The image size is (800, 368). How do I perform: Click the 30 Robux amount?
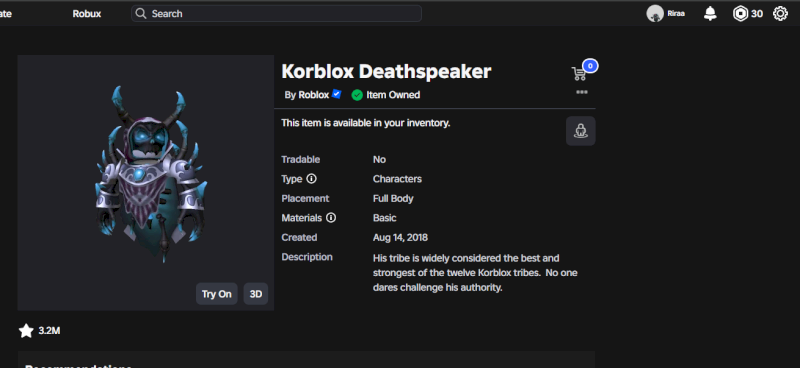[x=757, y=14]
